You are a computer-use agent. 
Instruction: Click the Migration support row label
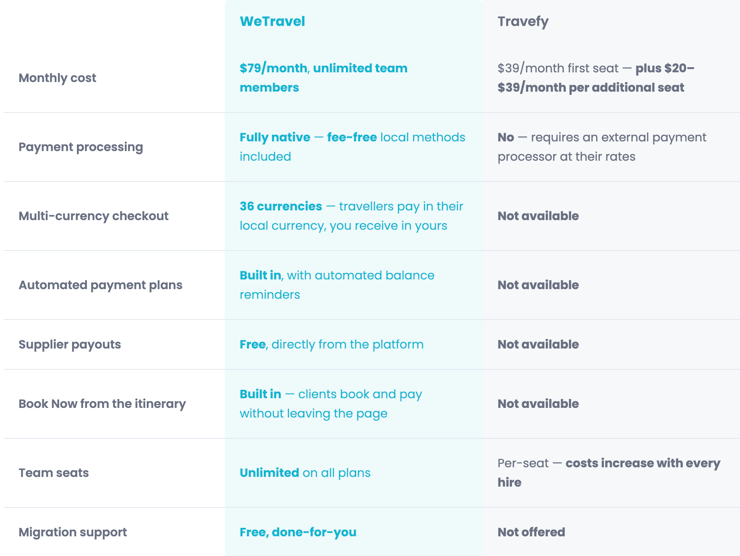(x=72, y=532)
